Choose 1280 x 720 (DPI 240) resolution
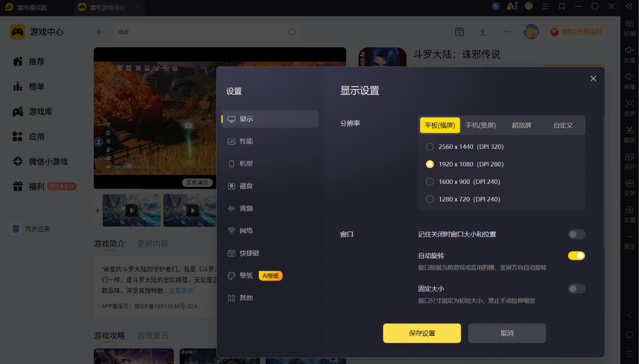 [463, 199]
